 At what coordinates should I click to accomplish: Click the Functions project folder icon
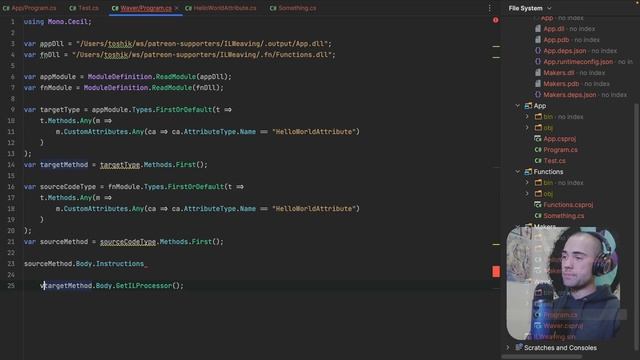coord(528,172)
